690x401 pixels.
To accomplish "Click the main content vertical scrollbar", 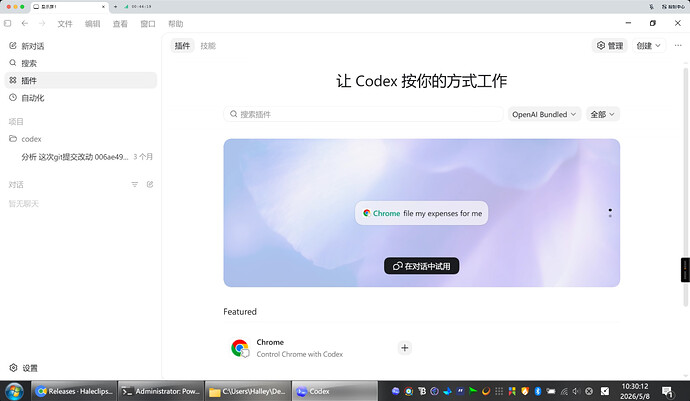I will 686,187.
